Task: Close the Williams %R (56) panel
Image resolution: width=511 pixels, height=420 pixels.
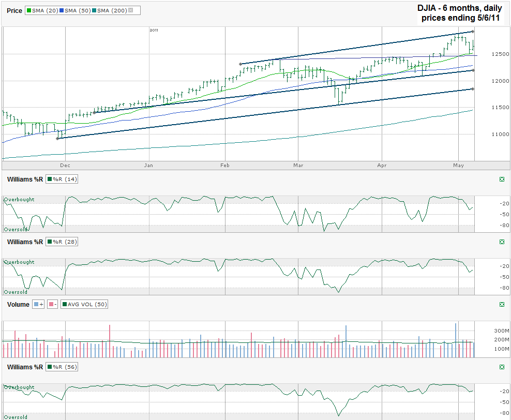Action: tap(502, 367)
